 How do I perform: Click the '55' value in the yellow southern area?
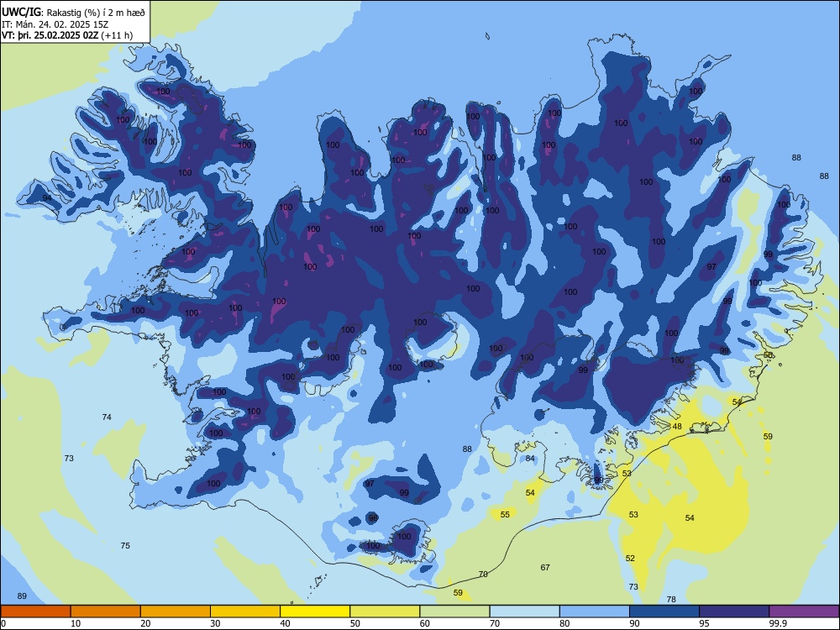[505, 514]
